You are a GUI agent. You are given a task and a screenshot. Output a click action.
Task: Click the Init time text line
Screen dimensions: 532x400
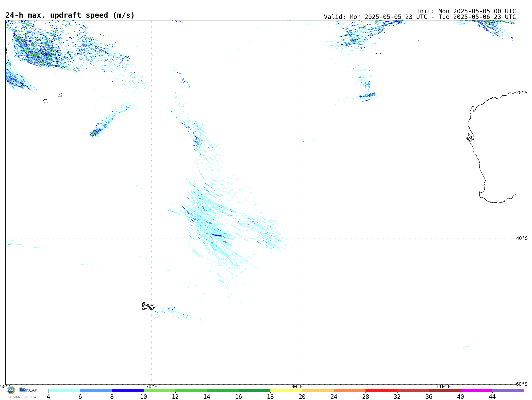466,11
